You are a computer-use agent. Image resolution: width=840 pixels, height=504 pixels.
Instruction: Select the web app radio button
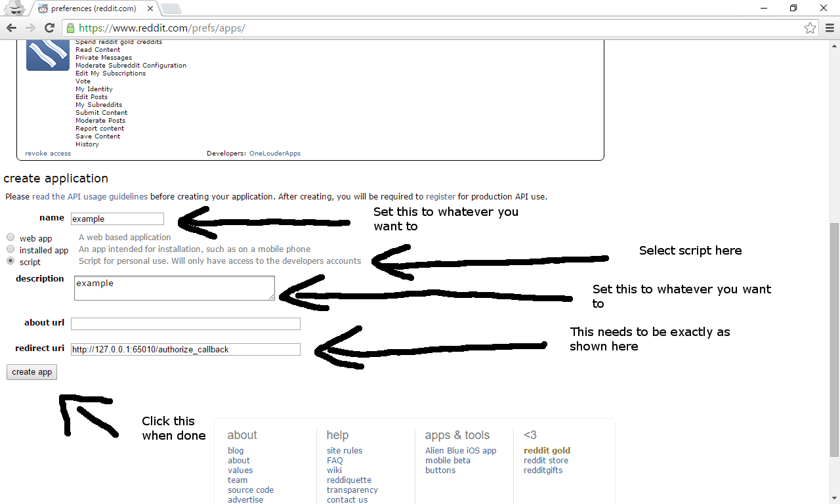click(10, 238)
